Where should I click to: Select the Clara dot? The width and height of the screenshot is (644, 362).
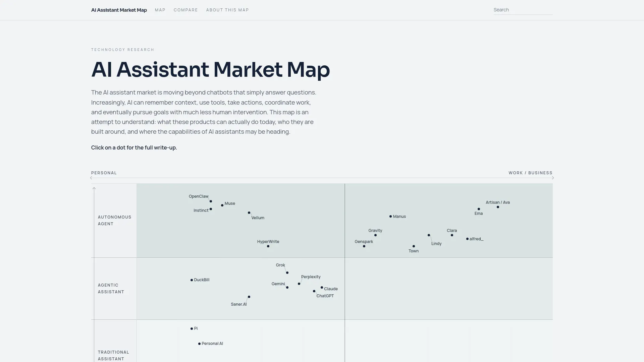[x=452, y=235]
